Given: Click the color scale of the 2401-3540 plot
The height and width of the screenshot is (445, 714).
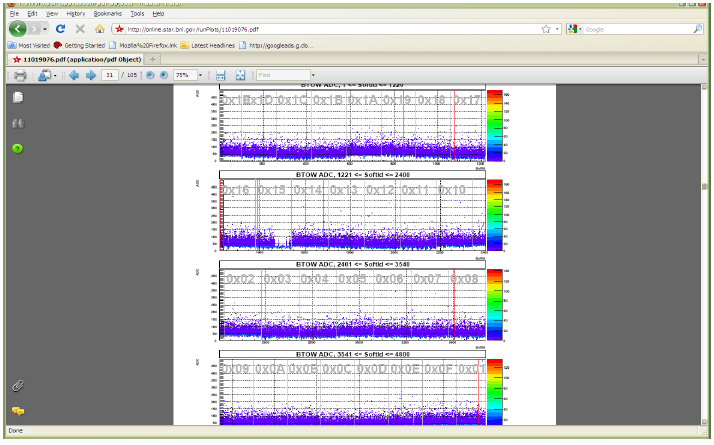Looking at the screenshot, I should coord(495,305).
